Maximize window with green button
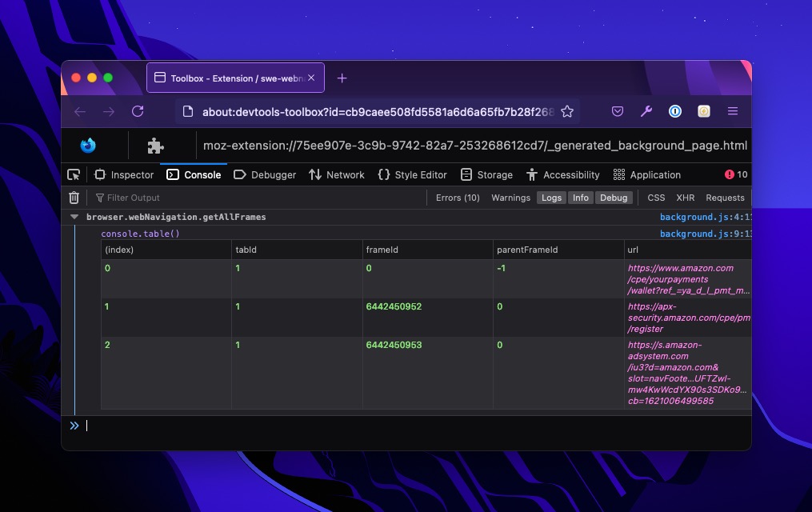 tap(108, 78)
